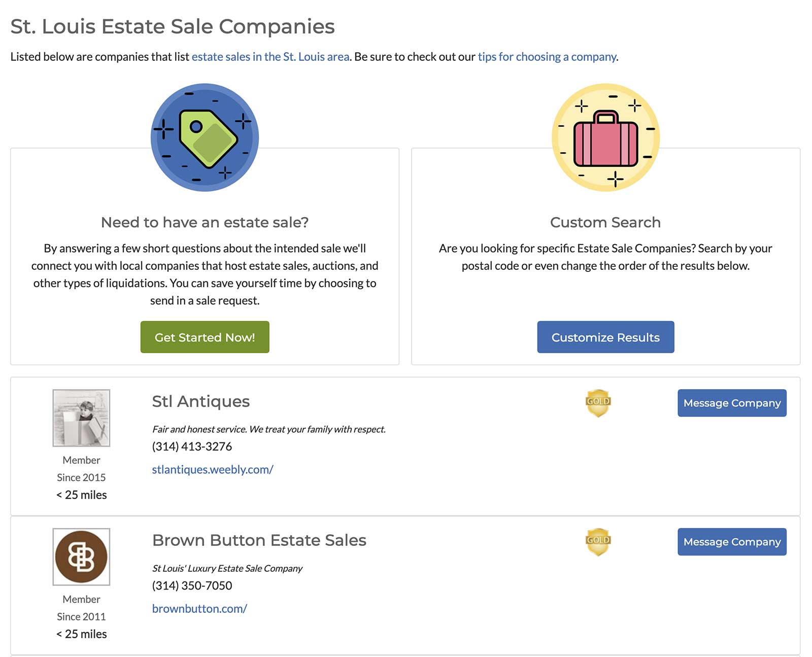
Task: Open the brownbutton.com link
Action: pos(199,608)
